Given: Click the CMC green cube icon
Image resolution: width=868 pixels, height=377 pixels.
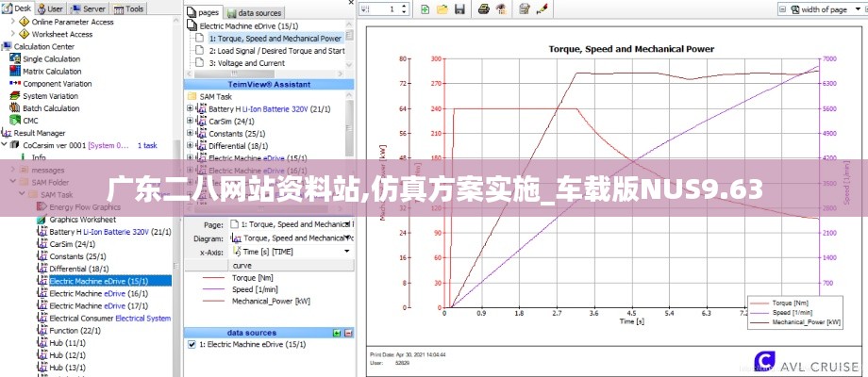Looking at the screenshot, I should pyautogui.click(x=15, y=121).
